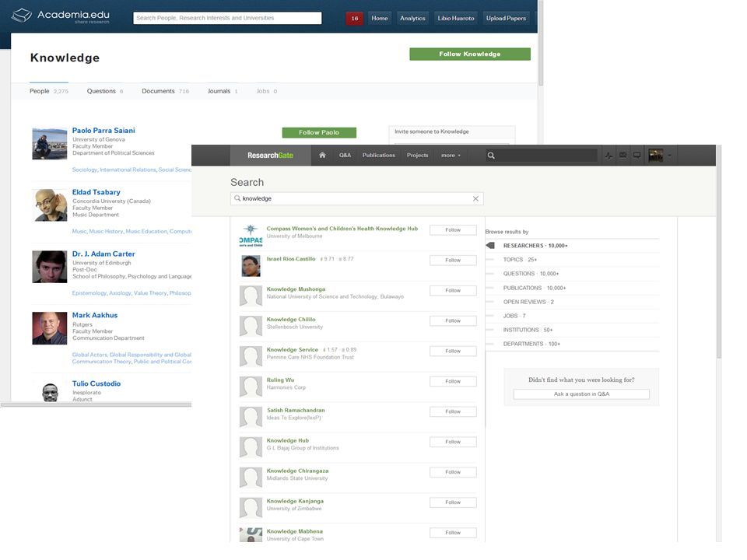747x560 pixels.
Task: Click the ResearchGate logo
Action: pos(270,156)
